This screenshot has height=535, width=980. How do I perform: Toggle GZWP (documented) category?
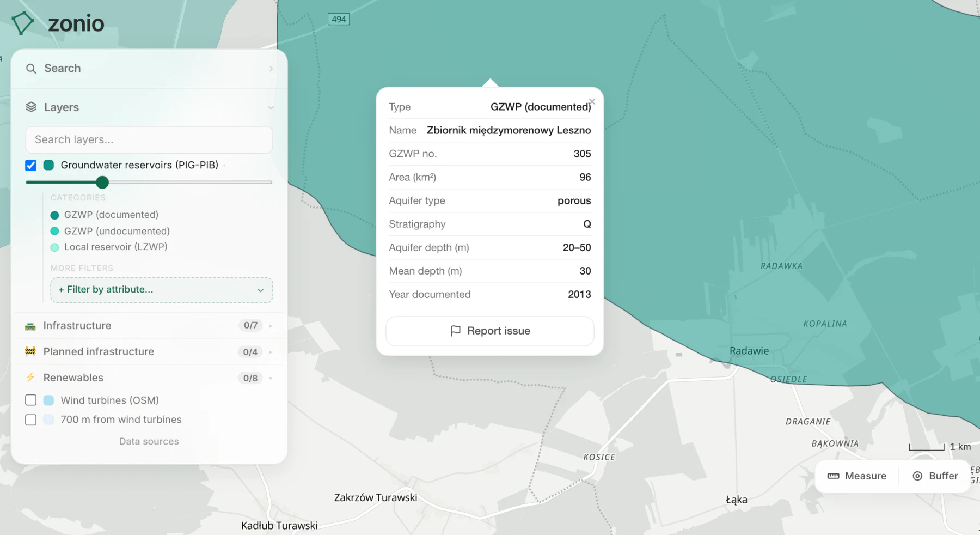(105, 215)
